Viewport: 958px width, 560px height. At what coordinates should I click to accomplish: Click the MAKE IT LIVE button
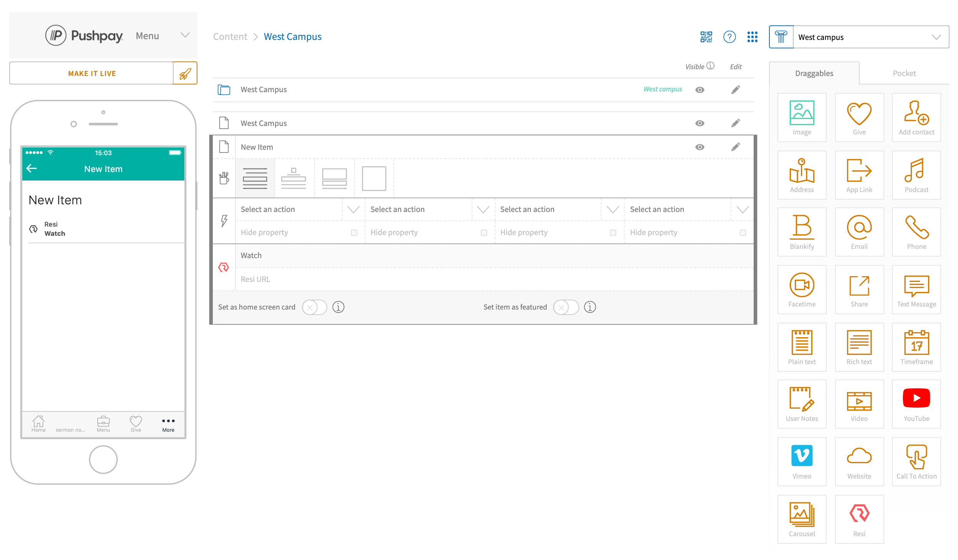click(x=92, y=73)
